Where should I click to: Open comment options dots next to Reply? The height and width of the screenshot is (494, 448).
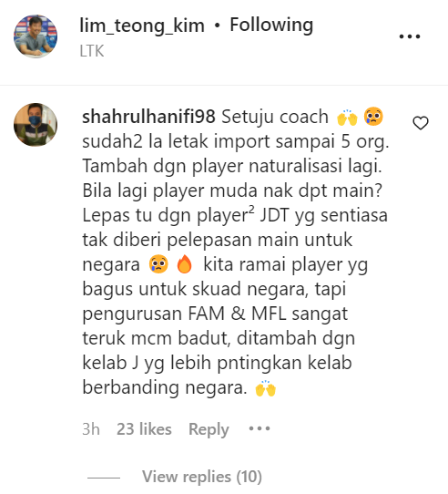260,428
